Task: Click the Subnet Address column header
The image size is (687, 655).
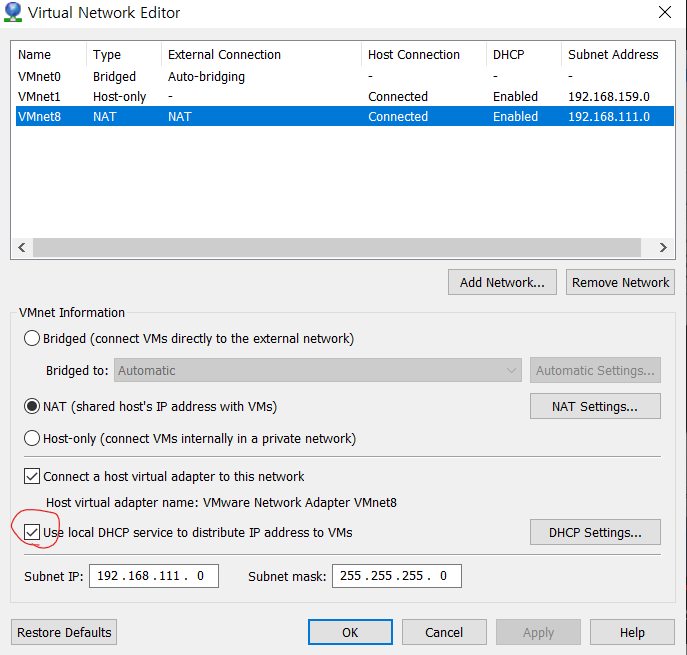Action: (x=618, y=54)
